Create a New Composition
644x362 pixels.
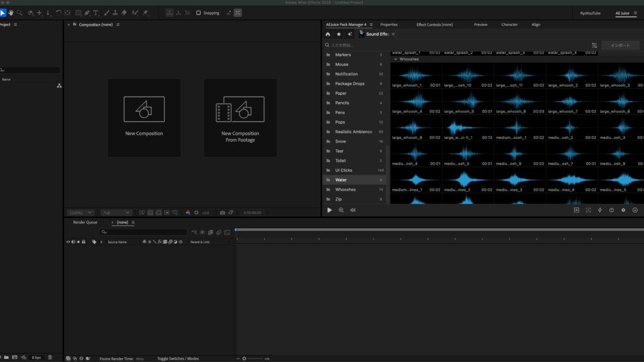(144, 118)
